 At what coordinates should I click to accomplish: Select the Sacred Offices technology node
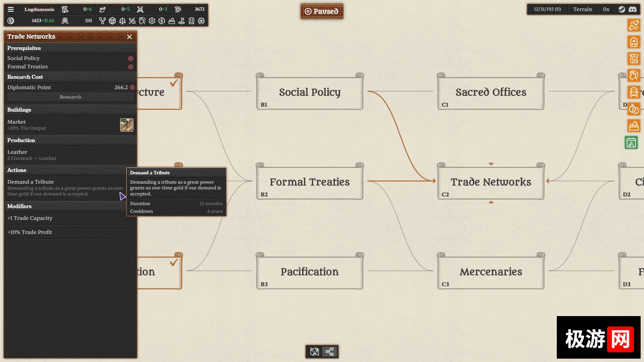(491, 92)
